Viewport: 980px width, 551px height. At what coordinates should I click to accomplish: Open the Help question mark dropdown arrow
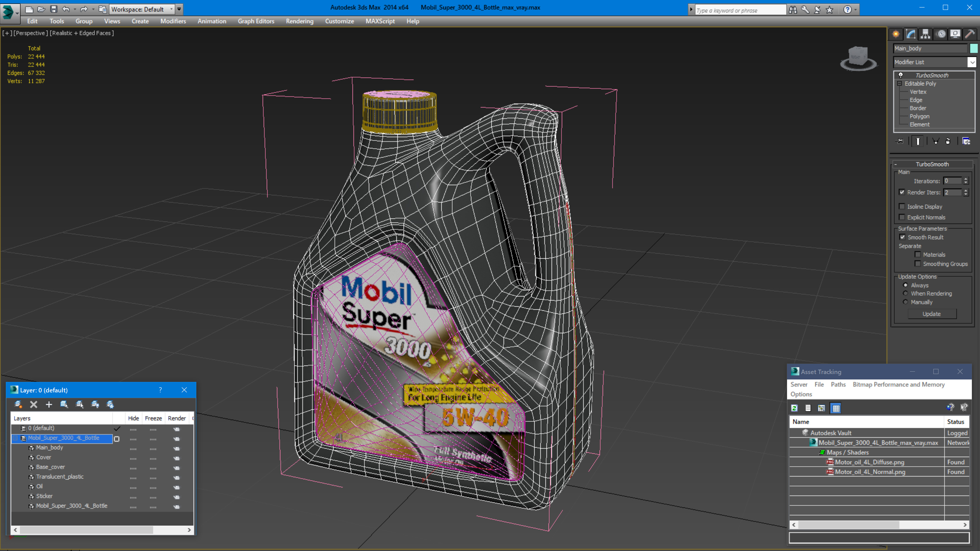(855, 10)
